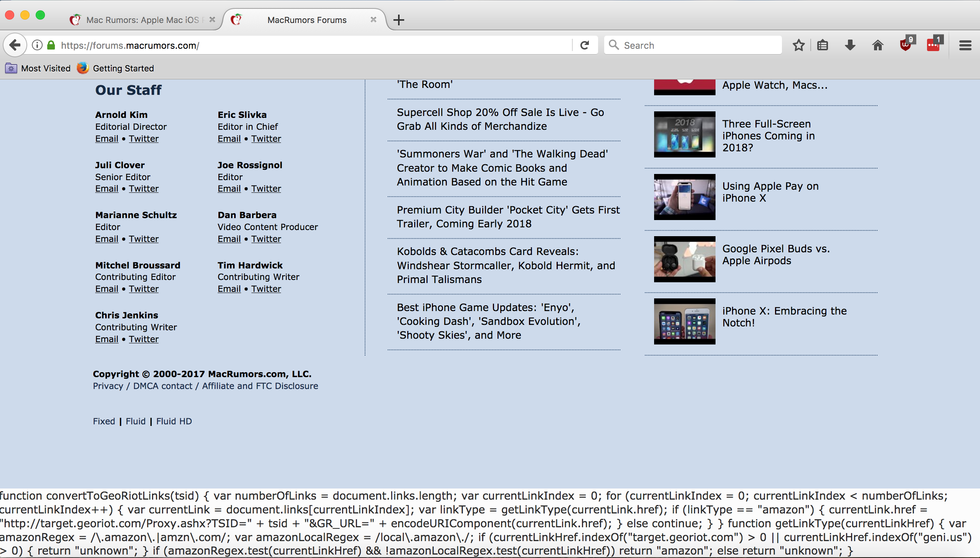The width and height of the screenshot is (980, 558).
Task: Open Eric Slivka's Twitter link
Action: [x=266, y=139]
